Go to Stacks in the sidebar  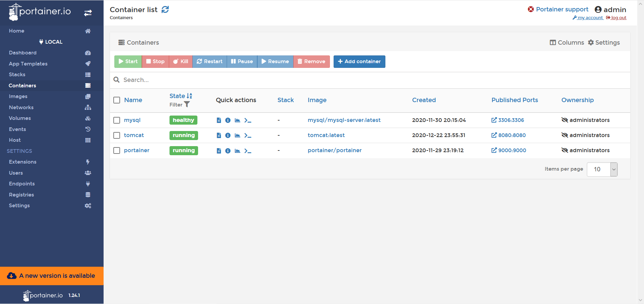pyautogui.click(x=17, y=75)
